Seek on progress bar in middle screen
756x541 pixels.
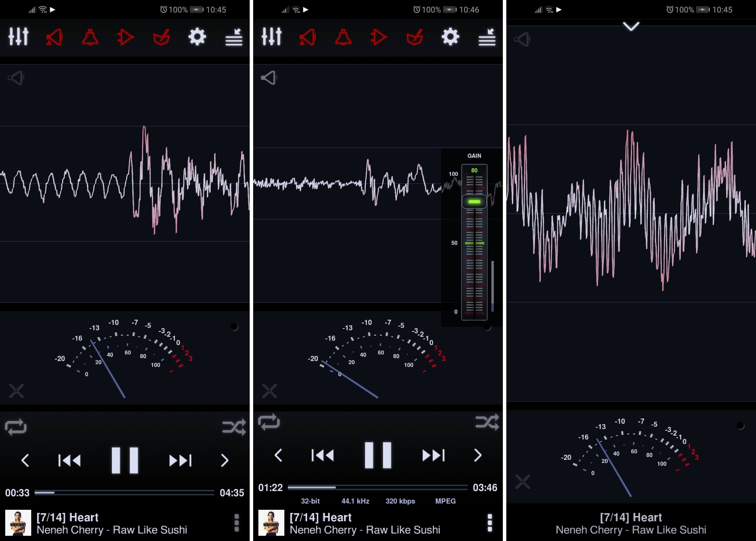[x=378, y=488]
